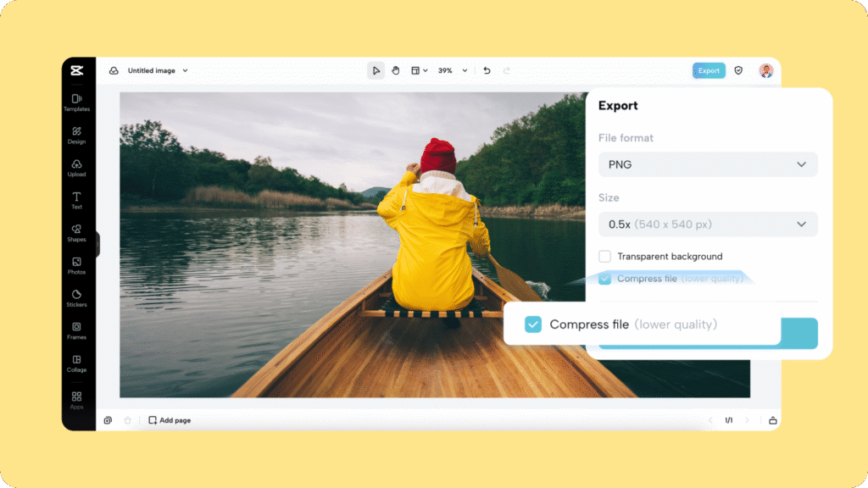This screenshot has width=868, height=488.
Task: Select the Text tool in sidebar
Action: 76,200
